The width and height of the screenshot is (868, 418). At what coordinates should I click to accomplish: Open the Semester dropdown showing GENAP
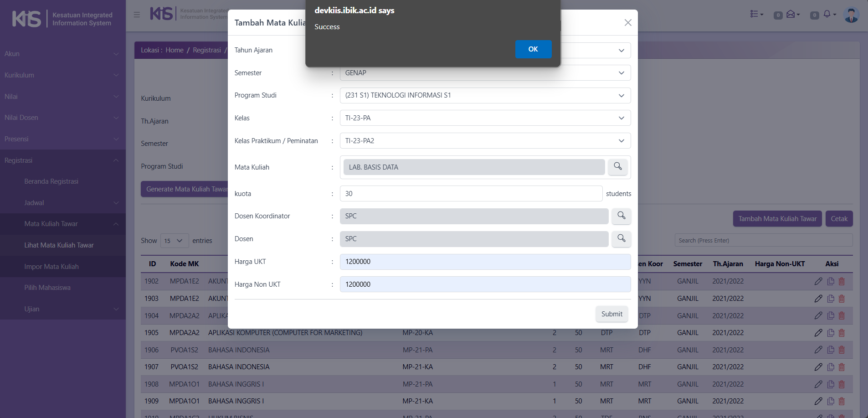tap(485, 73)
